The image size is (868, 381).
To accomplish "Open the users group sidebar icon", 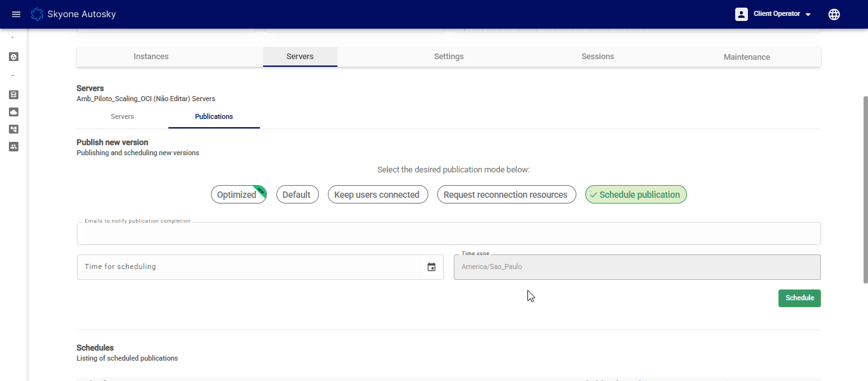I will point(14,146).
